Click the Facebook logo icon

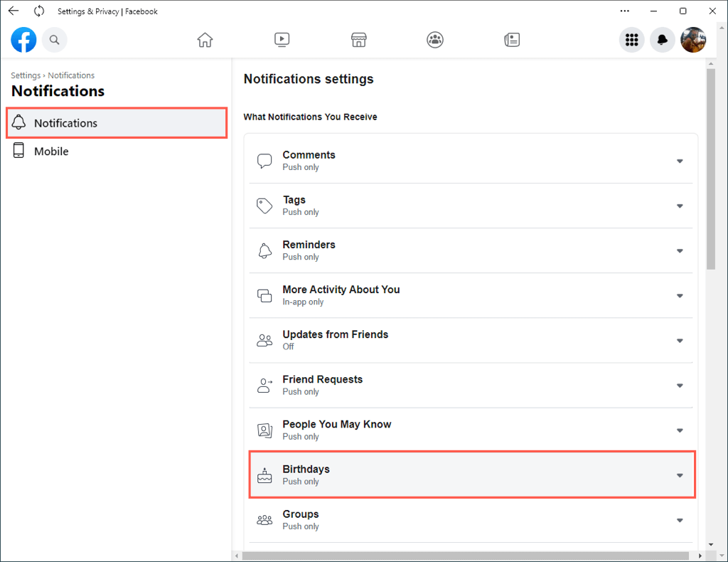[x=23, y=40]
